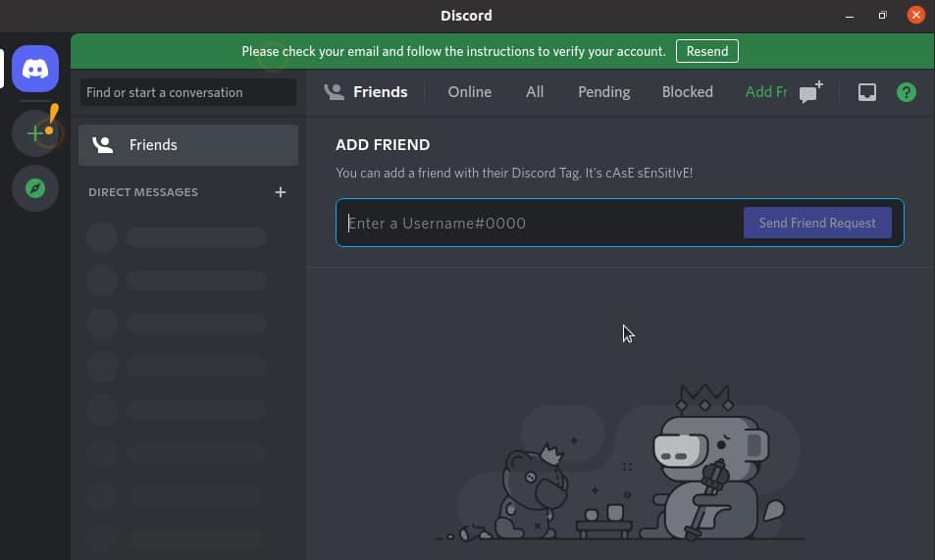Maximize the Discord window

point(883,16)
